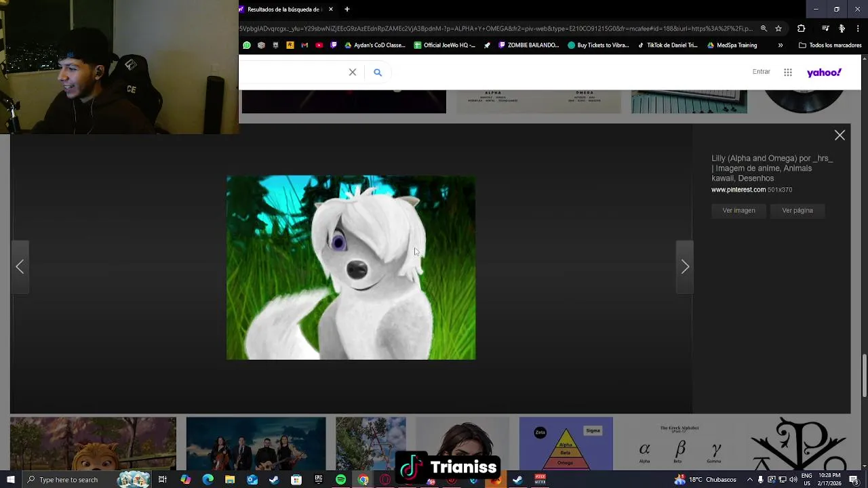Open the zoom magnifier icon in address bar
The width and height of the screenshot is (868, 488).
764,28
